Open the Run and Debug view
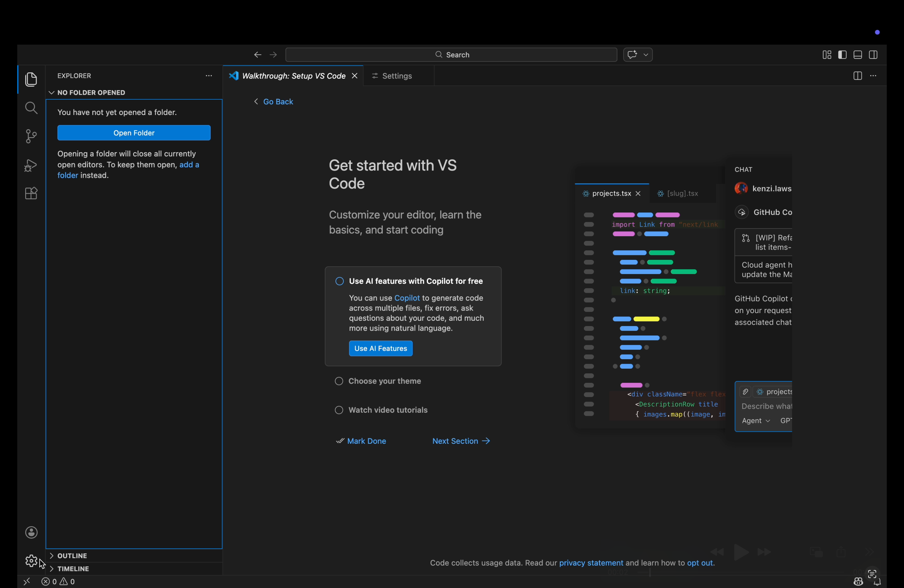Viewport: 904px width, 588px height. (x=31, y=165)
